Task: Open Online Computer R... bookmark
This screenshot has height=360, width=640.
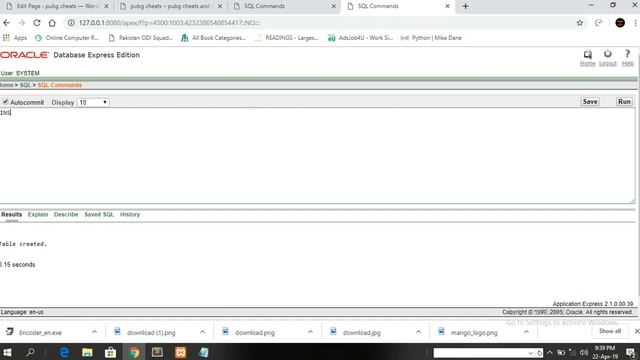Action: [x=67, y=38]
